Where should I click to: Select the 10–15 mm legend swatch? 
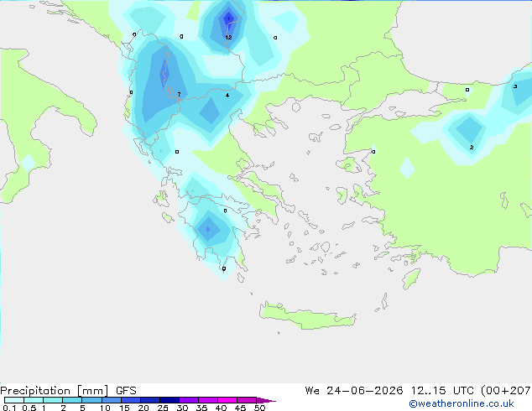click(112, 400)
